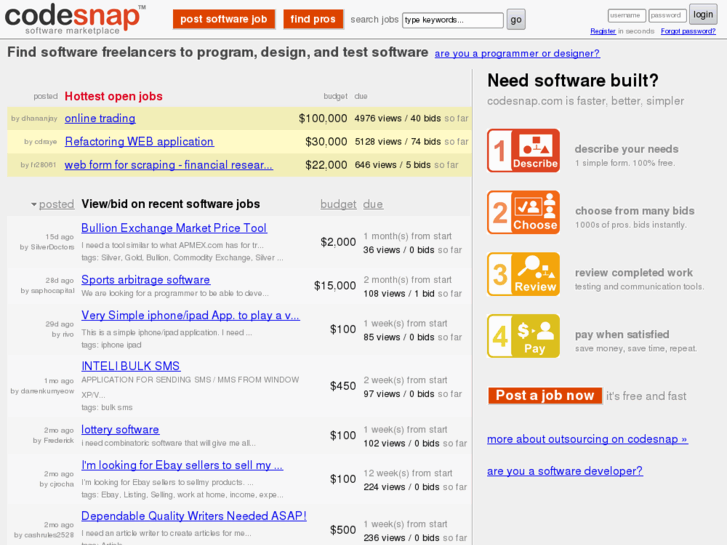Screen dimensions: 727x545
Task: Click the search jobs keyword field
Action: click(453, 20)
